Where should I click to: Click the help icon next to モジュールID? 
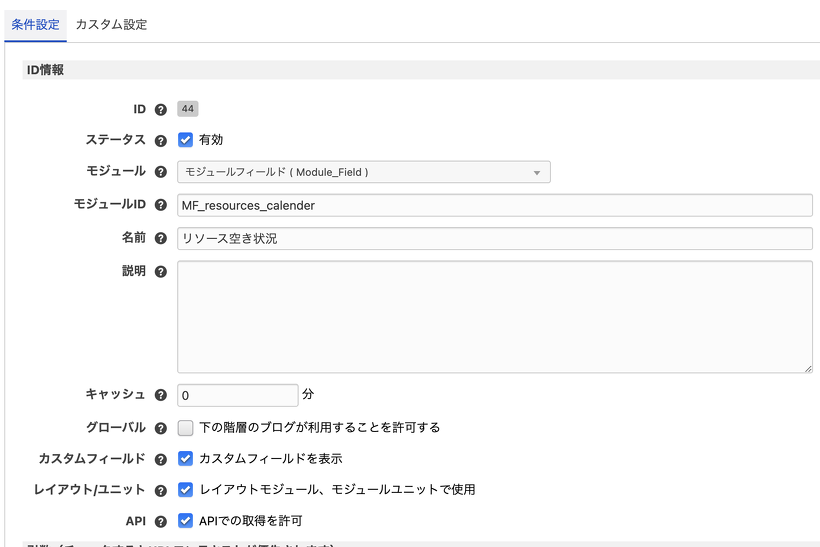161,205
